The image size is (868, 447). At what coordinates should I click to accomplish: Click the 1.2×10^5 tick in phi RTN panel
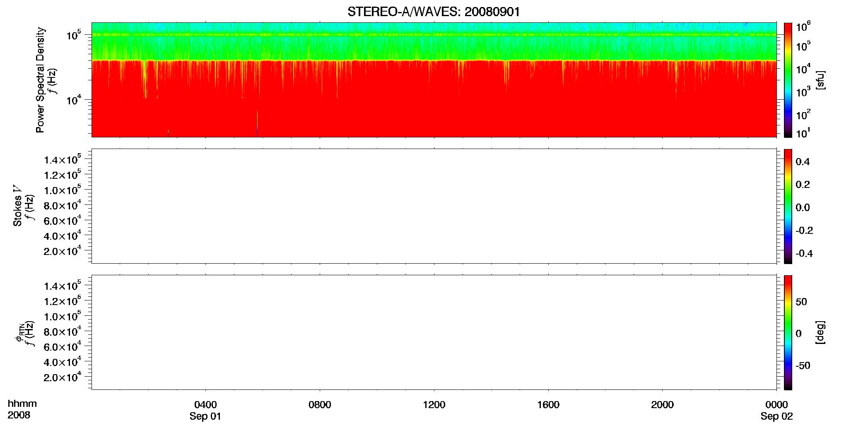[x=63, y=301]
